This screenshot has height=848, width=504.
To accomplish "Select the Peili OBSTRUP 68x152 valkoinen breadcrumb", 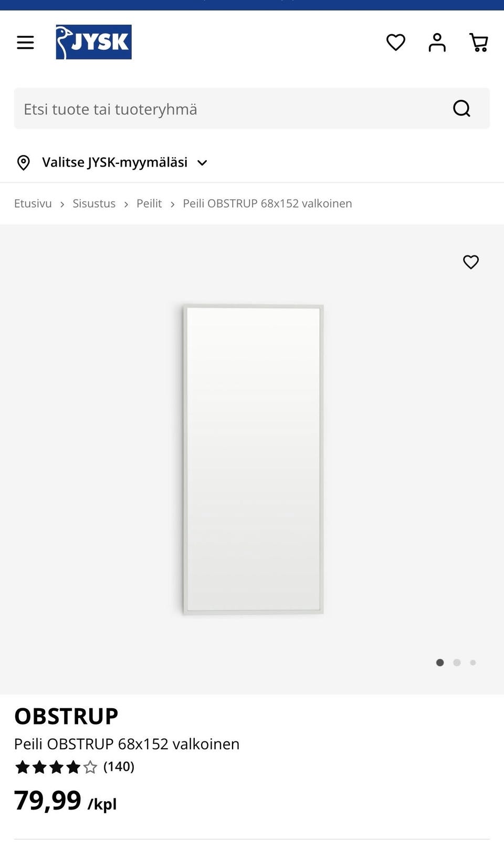I will pos(267,203).
